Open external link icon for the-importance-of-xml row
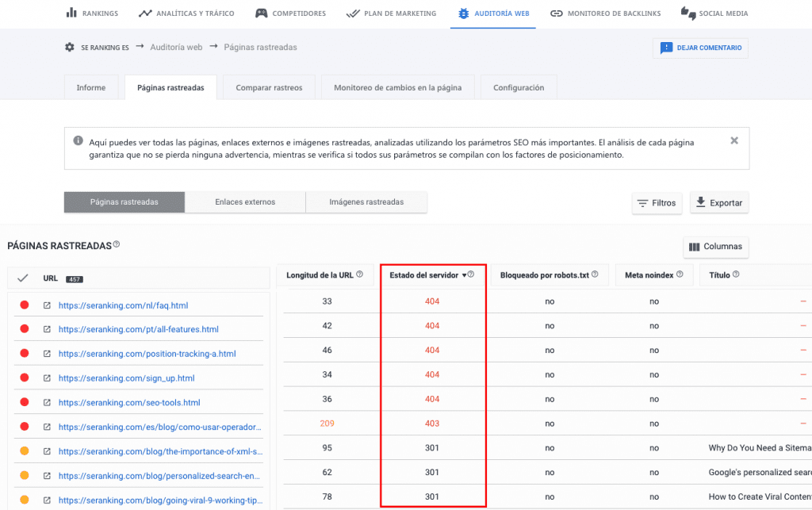Screen dimensions: 812x510 tap(47, 451)
